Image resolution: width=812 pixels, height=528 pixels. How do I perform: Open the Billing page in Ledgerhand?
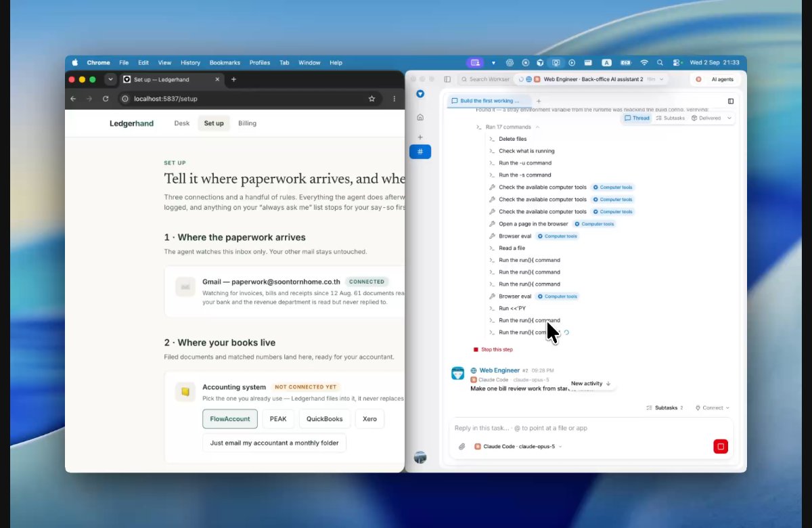click(x=247, y=123)
